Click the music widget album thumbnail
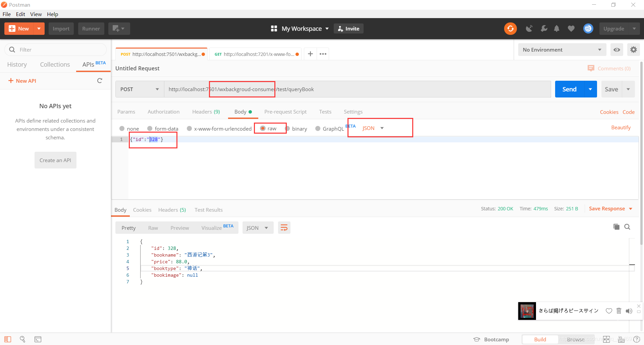 click(x=527, y=311)
